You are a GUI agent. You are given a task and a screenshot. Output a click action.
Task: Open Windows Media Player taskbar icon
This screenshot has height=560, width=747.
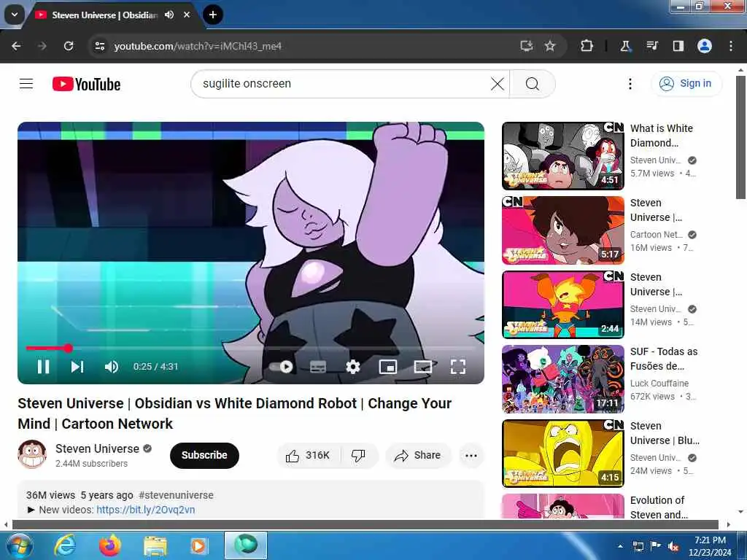(x=198, y=545)
